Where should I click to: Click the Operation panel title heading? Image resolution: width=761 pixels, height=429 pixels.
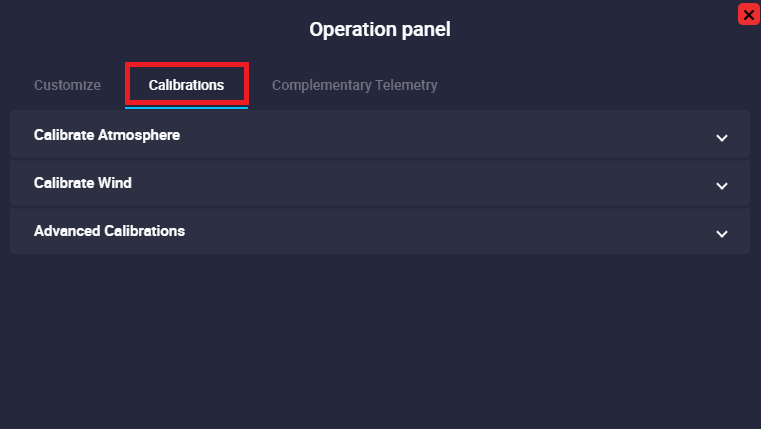point(380,30)
